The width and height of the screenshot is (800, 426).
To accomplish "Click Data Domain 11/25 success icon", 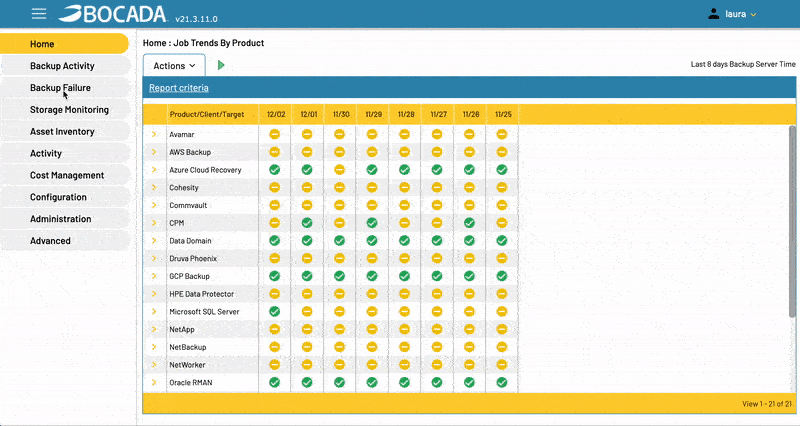I will click(502, 240).
